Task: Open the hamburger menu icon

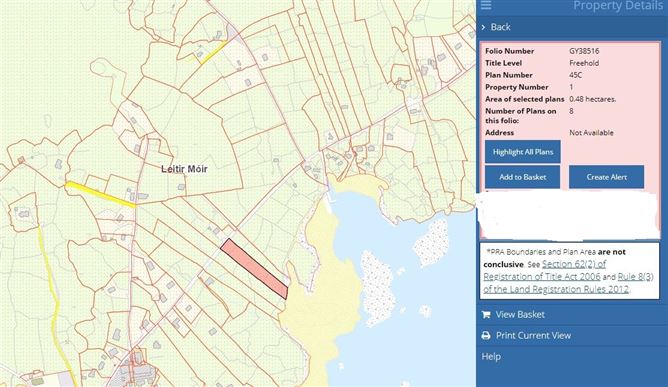Action: tap(486, 5)
